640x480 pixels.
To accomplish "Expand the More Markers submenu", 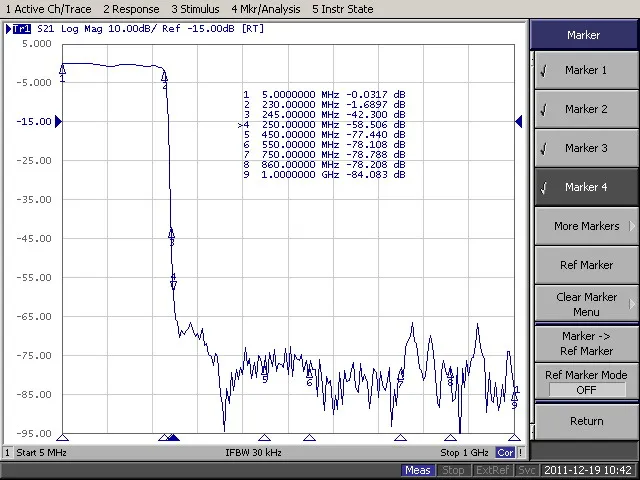I will click(x=586, y=226).
